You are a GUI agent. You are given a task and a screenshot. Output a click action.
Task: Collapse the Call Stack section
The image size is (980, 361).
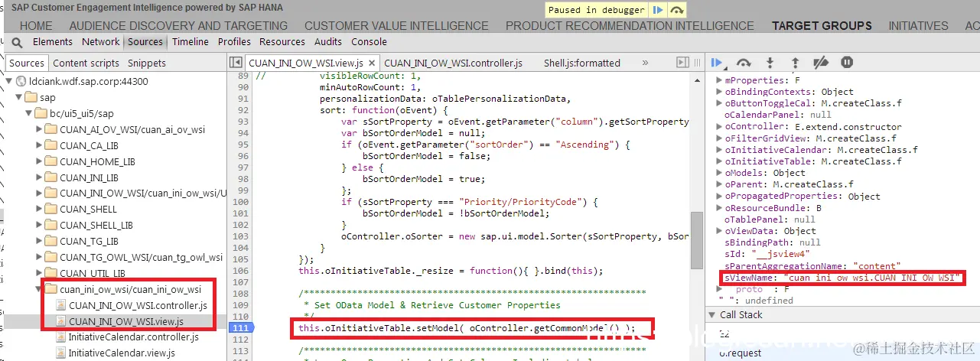712,315
